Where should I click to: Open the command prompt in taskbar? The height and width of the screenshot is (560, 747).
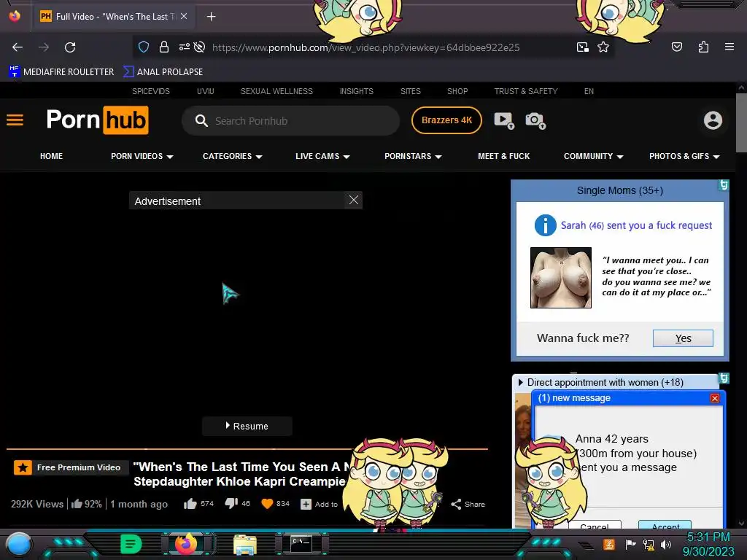pyautogui.click(x=301, y=544)
